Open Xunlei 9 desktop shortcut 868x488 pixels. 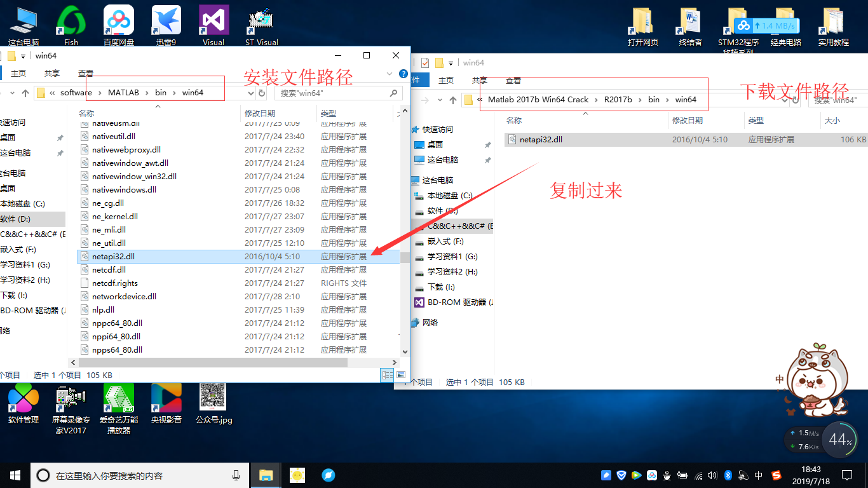tap(166, 25)
